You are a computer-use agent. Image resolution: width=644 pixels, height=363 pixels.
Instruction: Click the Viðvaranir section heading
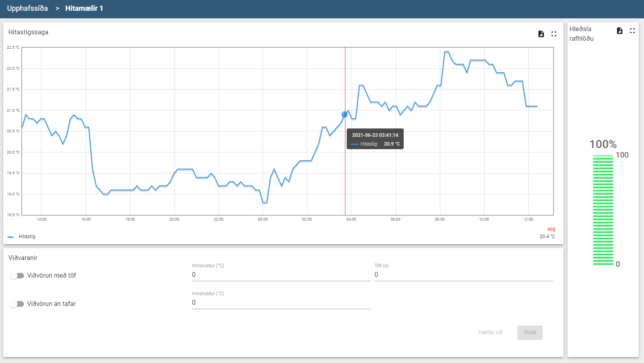coord(23,258)
